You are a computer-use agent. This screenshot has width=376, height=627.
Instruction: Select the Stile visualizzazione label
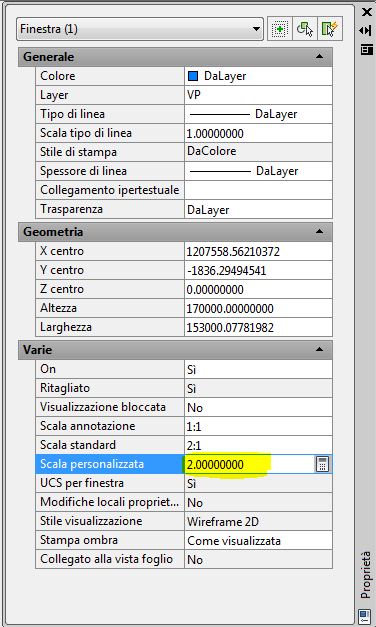tap(91, 521)
